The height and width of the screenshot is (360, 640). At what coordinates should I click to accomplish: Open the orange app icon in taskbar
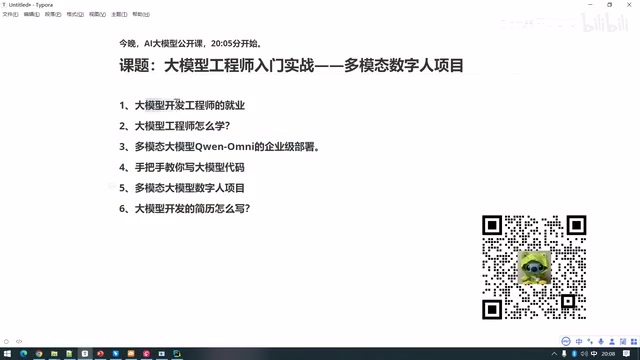pyautogui.click(x=131, y=353)
